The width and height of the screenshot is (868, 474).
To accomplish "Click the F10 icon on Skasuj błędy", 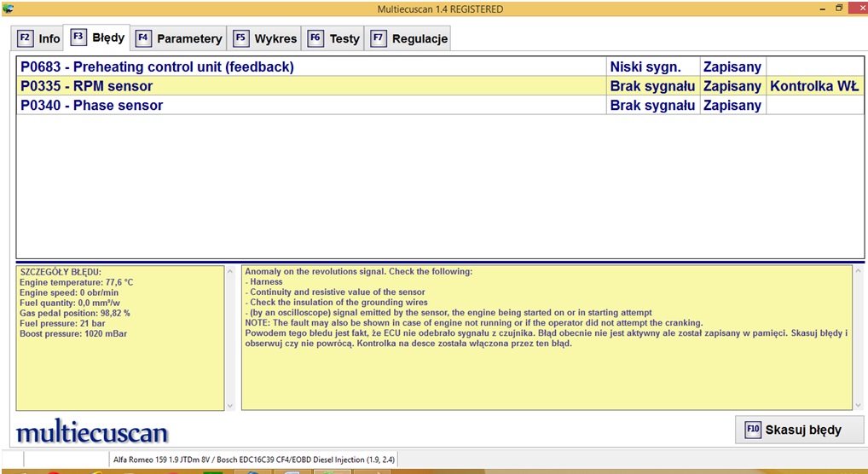I will 753,430.
